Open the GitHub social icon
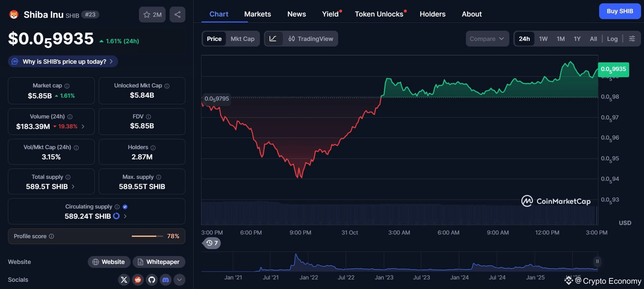Viewport: 644px width, 289px height. (152, 280)
